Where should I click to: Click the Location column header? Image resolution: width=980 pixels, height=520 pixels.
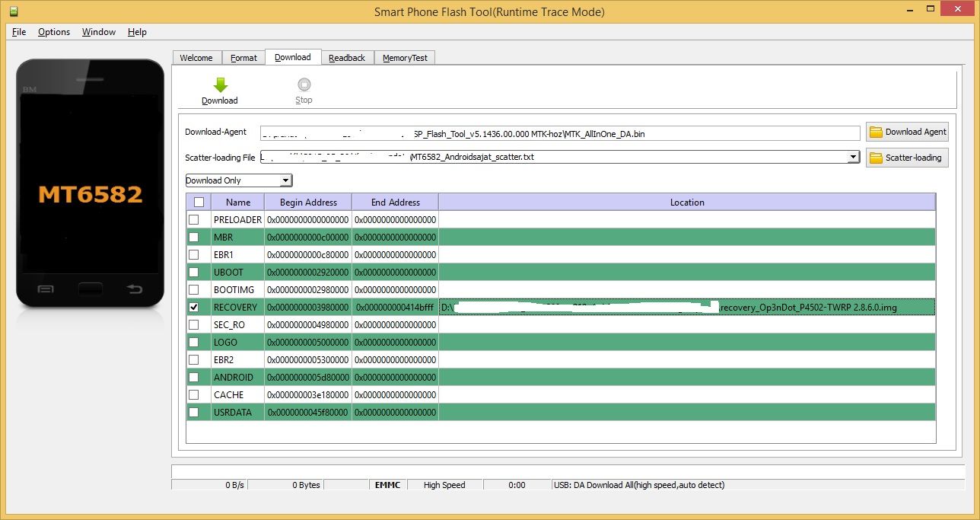click(x=687, y=203)
